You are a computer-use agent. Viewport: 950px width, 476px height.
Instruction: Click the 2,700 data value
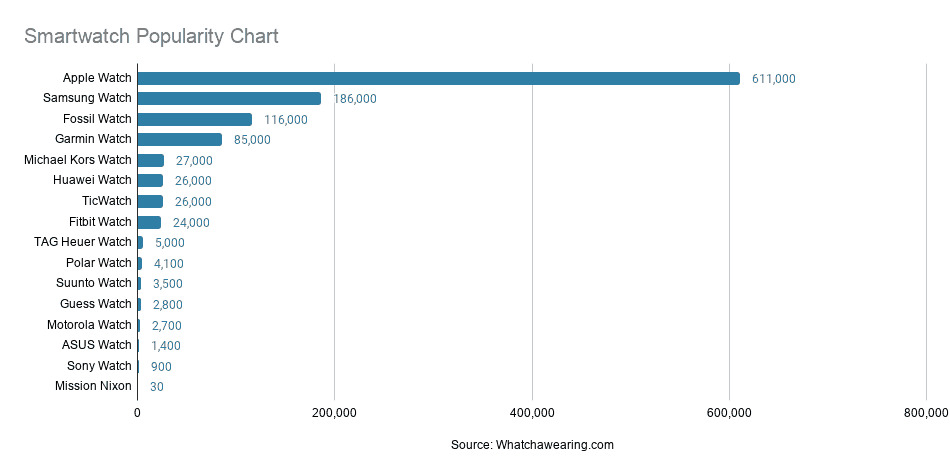click(x=167, y=326)
